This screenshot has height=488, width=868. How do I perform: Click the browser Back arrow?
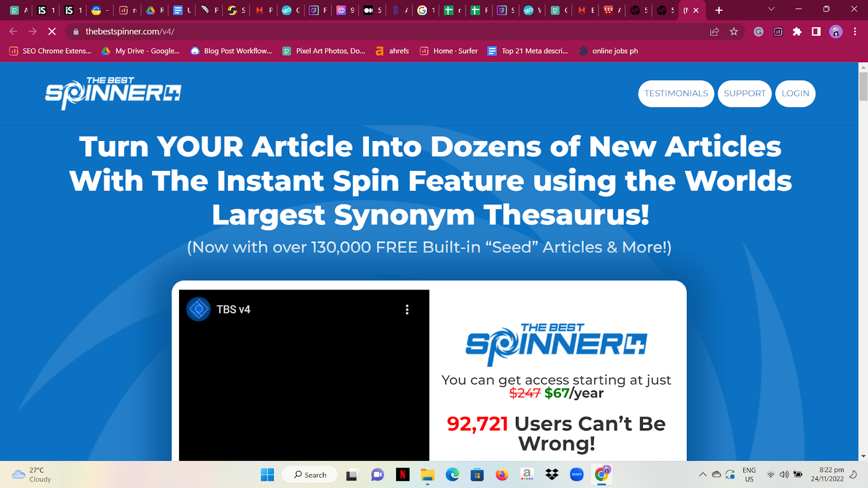14,31
